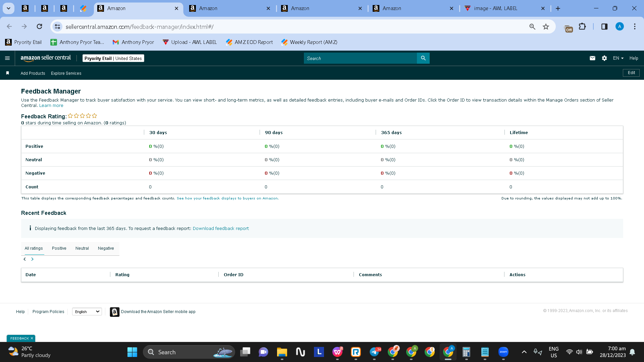Close the FEEDBACK floating tag
644x362 pixels.
point(32,339)
